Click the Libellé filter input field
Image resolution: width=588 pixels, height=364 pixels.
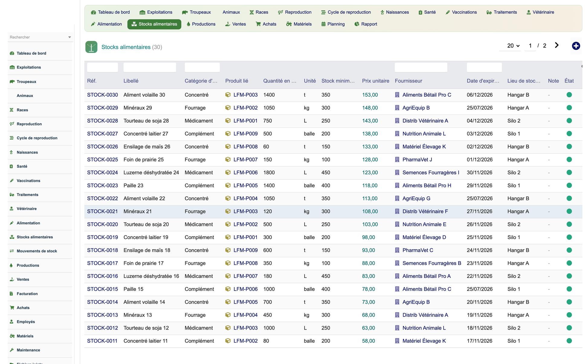point(150,67)
